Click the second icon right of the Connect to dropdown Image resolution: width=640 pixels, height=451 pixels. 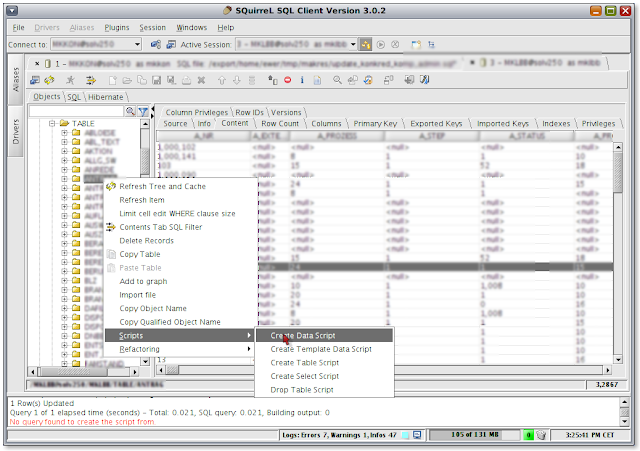coord(171,44)
